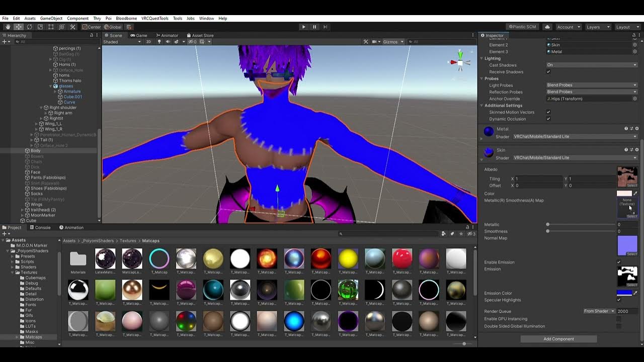The image size is (644, 362).
Task: Open Skin material settings gear
Action: [636, 150]
